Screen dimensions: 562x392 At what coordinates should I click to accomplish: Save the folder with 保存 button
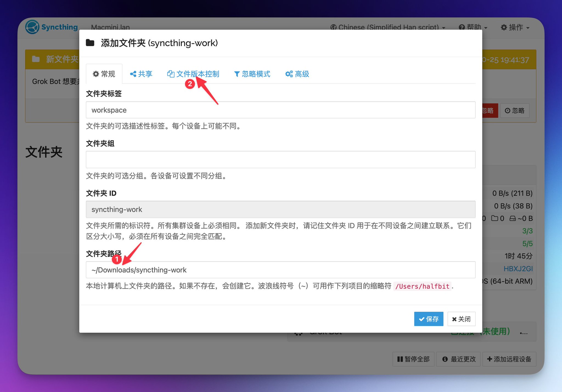(x=429, y=319)
